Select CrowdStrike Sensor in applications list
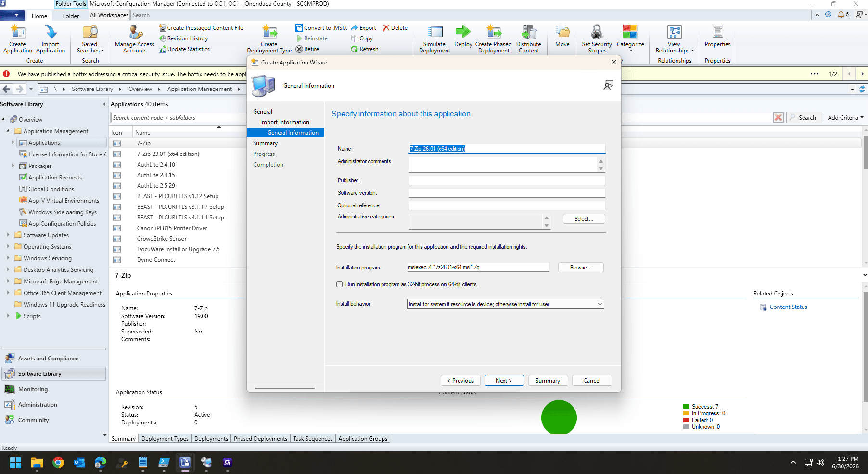 [162, 239]
